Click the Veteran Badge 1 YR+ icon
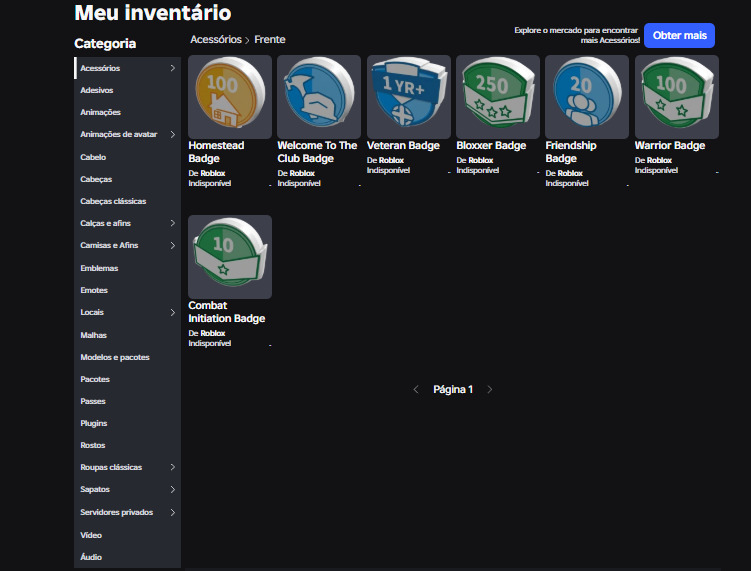This screenshot has height=571, width=751. (x=408, y=97)
